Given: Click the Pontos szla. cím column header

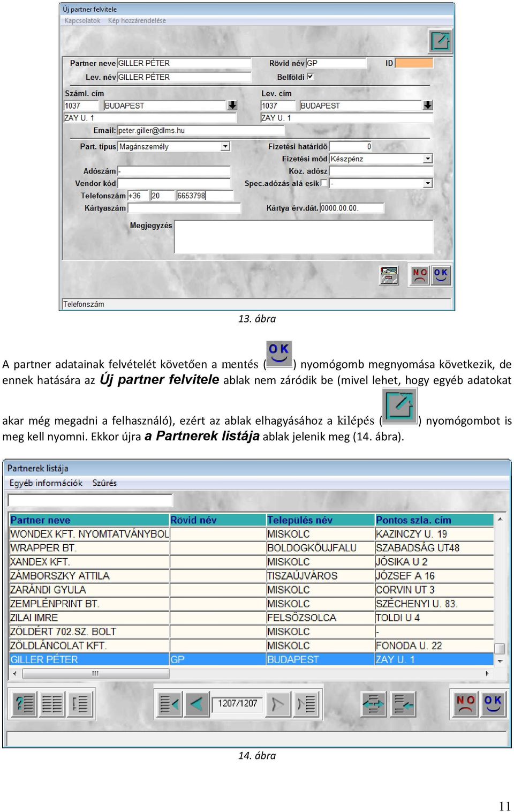Looking at the screenshot, I should [x=434, y=520].
